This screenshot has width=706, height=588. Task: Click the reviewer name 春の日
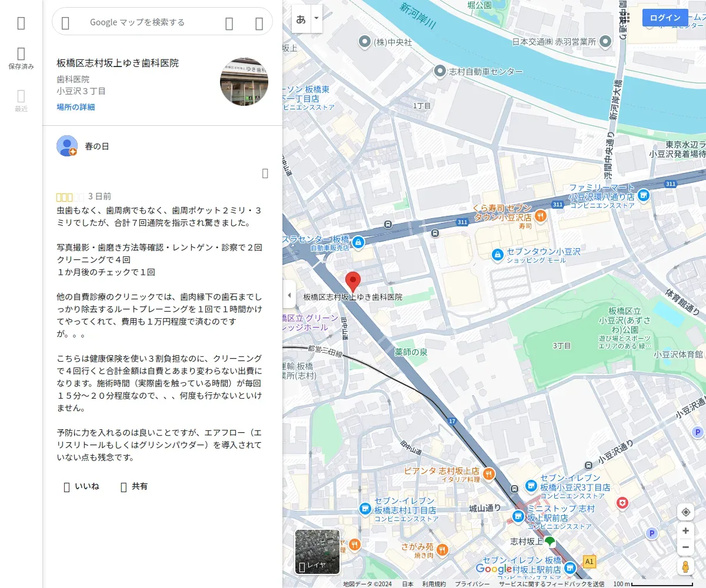[x=97, y=146]
